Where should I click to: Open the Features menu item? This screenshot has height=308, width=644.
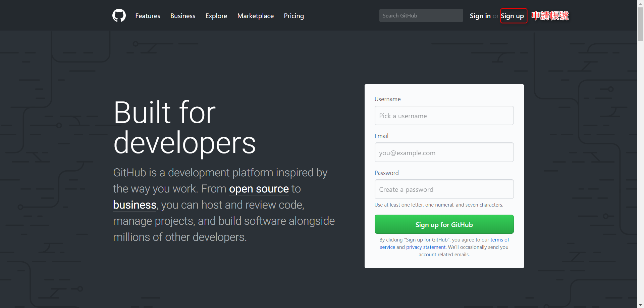(x=148, y=16)
